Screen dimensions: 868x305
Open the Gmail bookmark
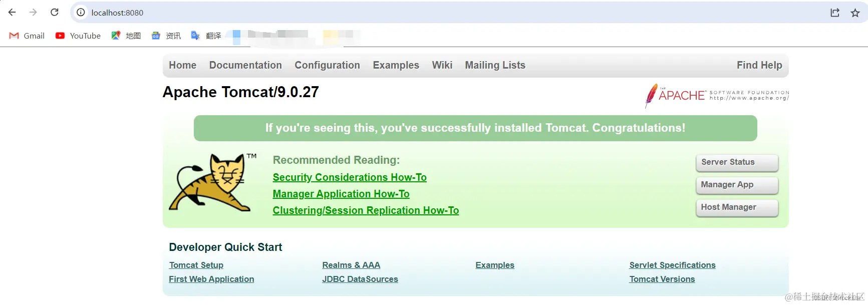point(27,36)
